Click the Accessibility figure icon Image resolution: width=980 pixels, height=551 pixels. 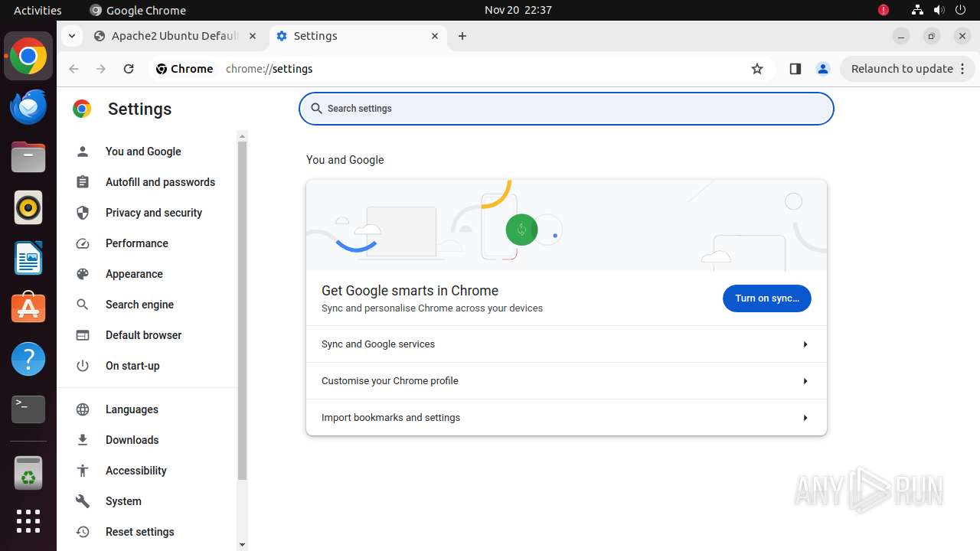pyautogui.click(x=83, y=471)
